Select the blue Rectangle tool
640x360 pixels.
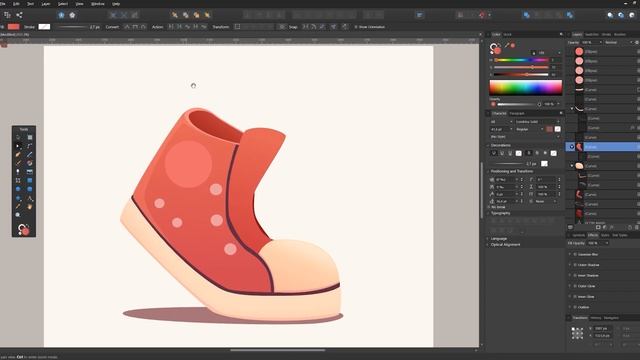(29, 180)
